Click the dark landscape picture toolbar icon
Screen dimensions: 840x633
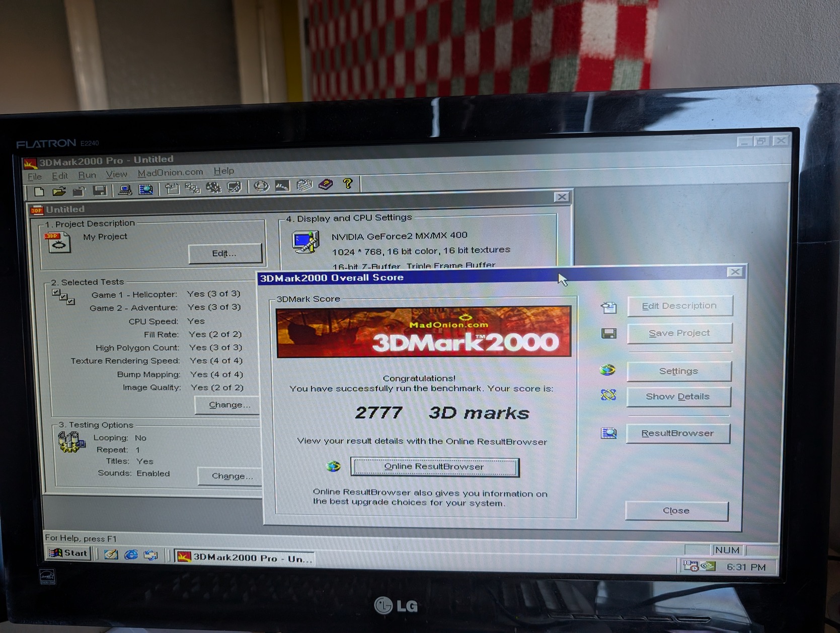[282, 185]
